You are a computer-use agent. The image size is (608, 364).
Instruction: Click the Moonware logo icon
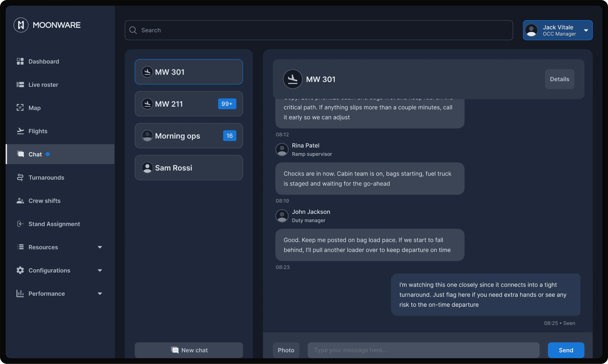21,25
